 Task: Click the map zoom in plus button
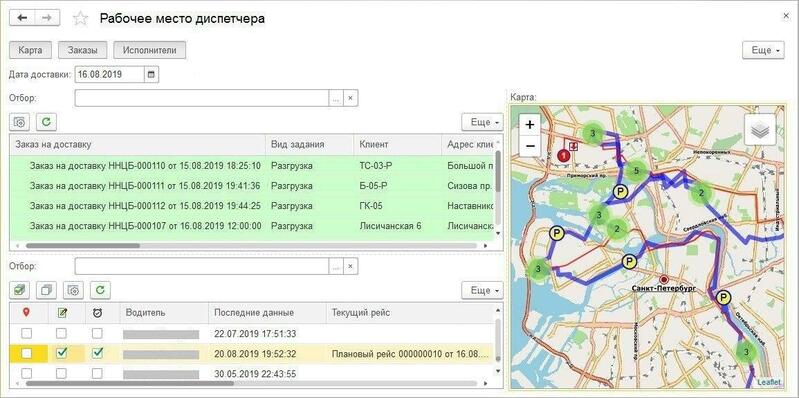pyautogui.click(x=530, y=124)
